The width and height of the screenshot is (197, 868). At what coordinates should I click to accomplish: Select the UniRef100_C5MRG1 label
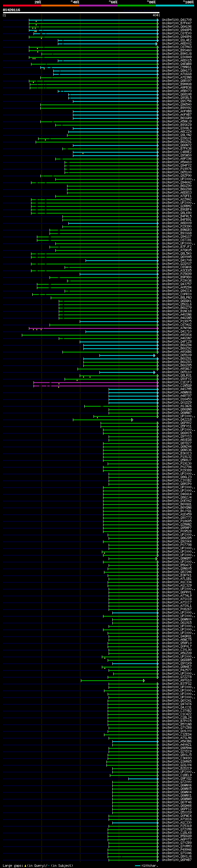[x=176, y=67]
